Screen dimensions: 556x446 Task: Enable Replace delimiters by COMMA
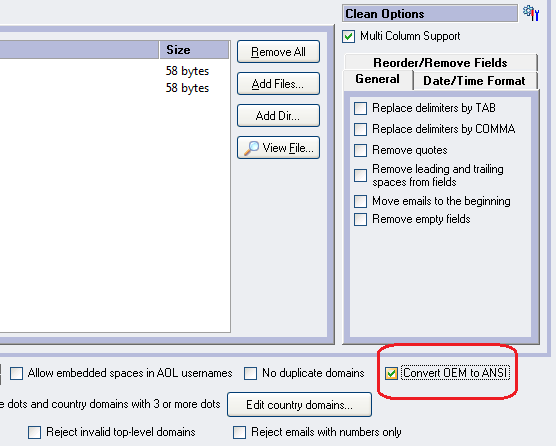click(x=360, y=129)
